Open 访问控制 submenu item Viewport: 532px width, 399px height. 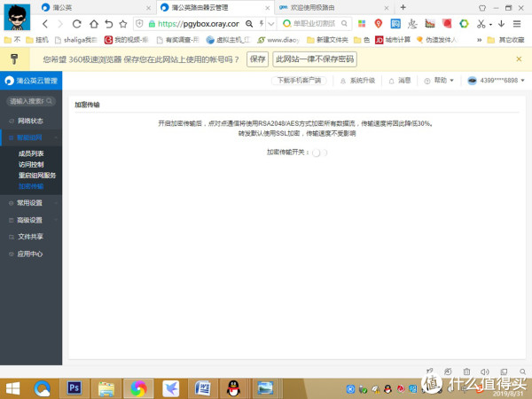[x=31, y=165]
